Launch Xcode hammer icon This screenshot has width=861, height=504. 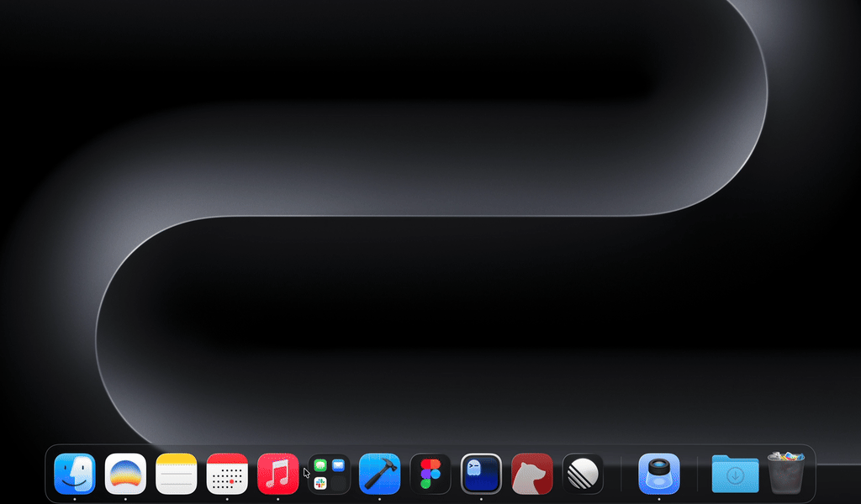[x=379, y=474]
